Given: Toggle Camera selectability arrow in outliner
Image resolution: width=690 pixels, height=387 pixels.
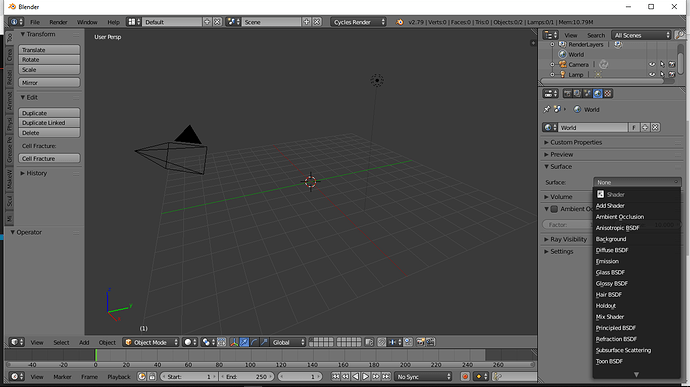Looking at the screenshot, I should tap(662, 64).
